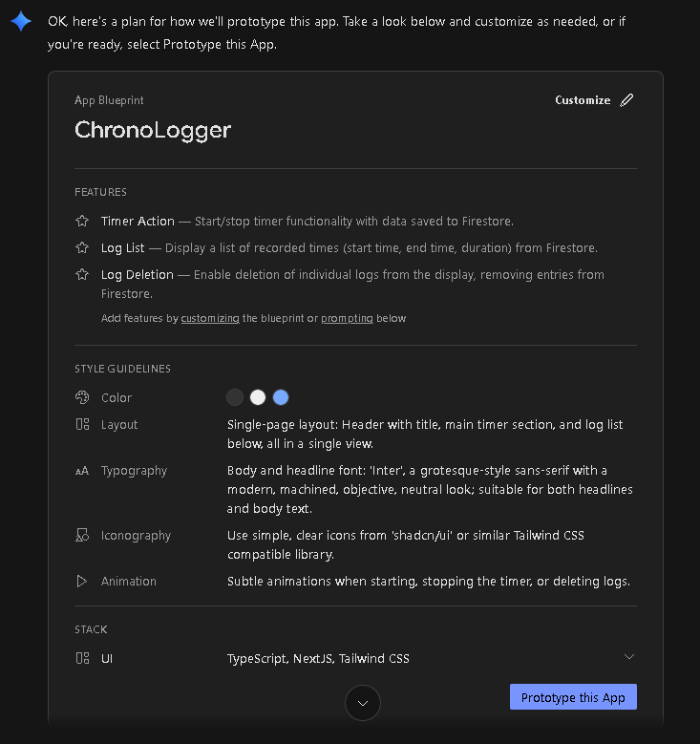
Task: Click the Timer Action feature name
Action: [x=138, y=222]
